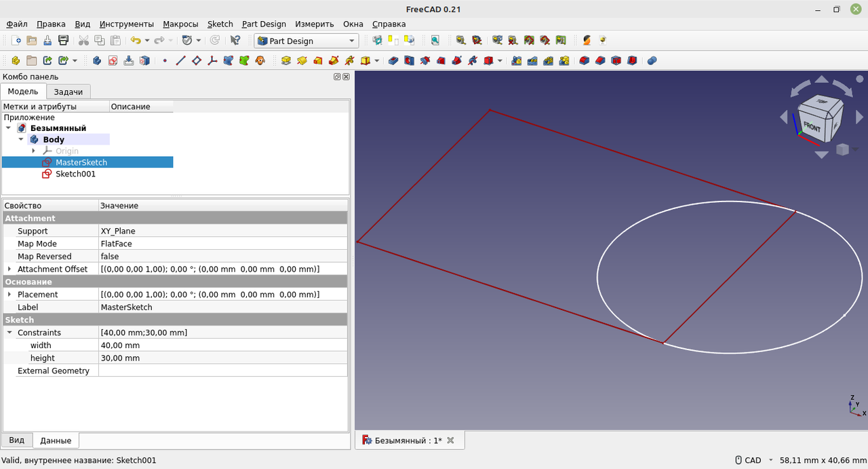The width and height of the screenshot is (868, 469).
Task: Collapse the Constraints property
Action: coord(9,333)
